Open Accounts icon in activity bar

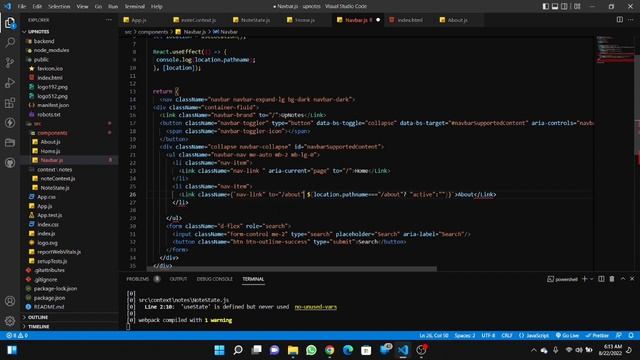pyautogui.click(x=10, y=301)
